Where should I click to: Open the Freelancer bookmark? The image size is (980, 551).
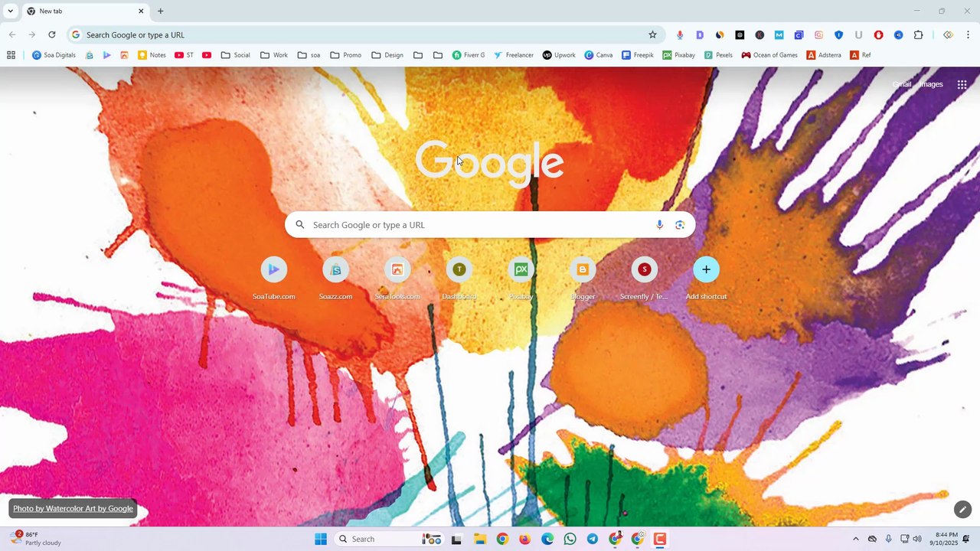[514, 55]
